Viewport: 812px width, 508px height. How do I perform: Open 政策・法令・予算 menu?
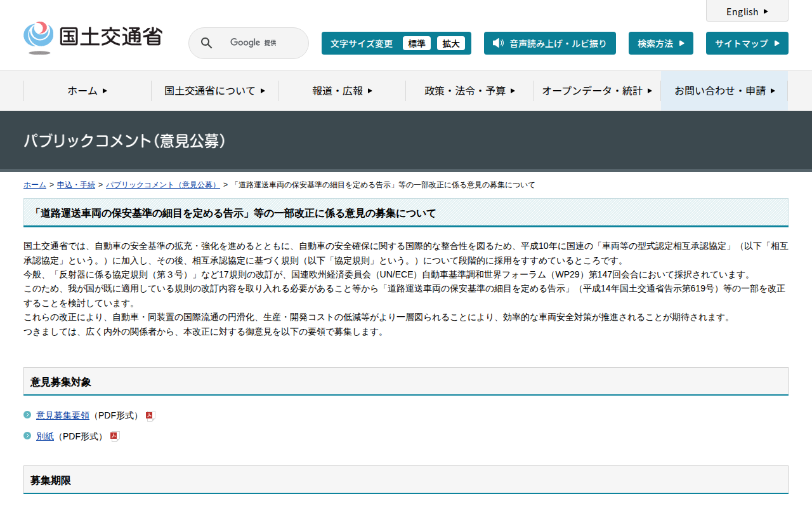[x=469, y=91]
